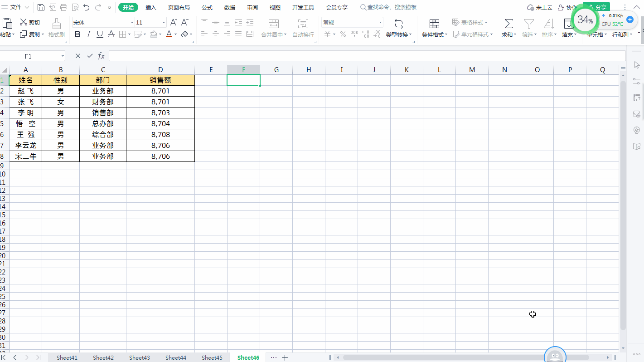The image size is (644, 362).
Task: Expand the Name Box dropdown arrow
Action: pyautogui.click(x=63, y=56)
